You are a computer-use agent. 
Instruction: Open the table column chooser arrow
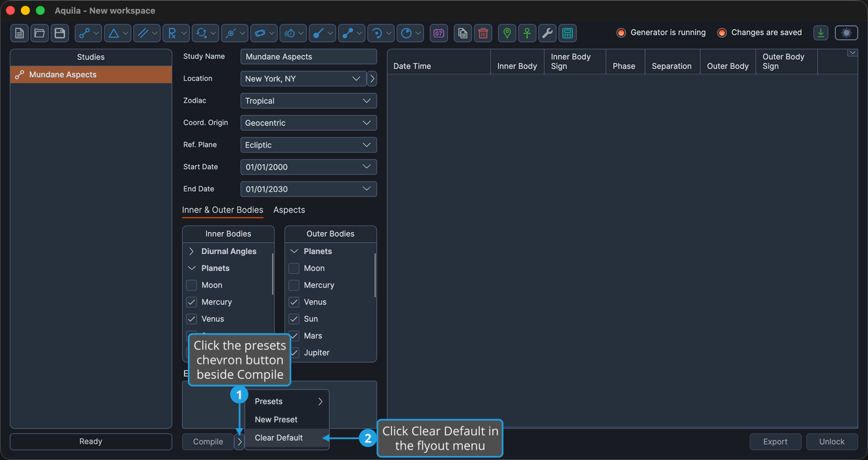point(852,53)
